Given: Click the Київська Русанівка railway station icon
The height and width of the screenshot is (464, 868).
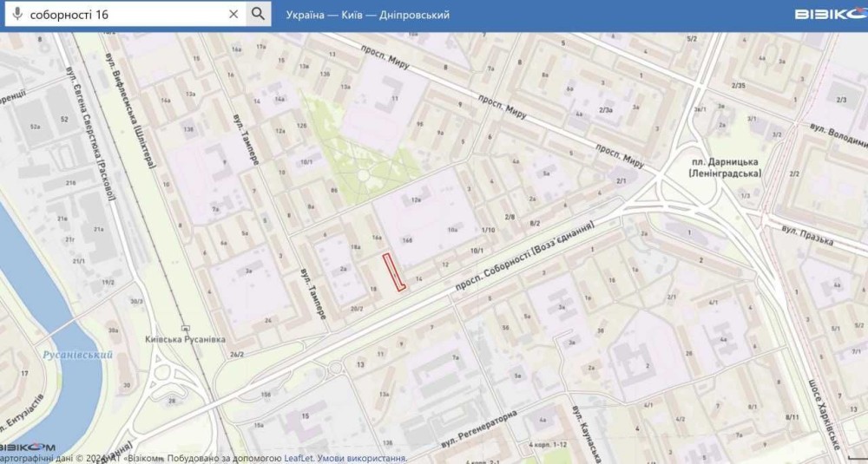Looking at the screenshot, I should tap(186, 328).
